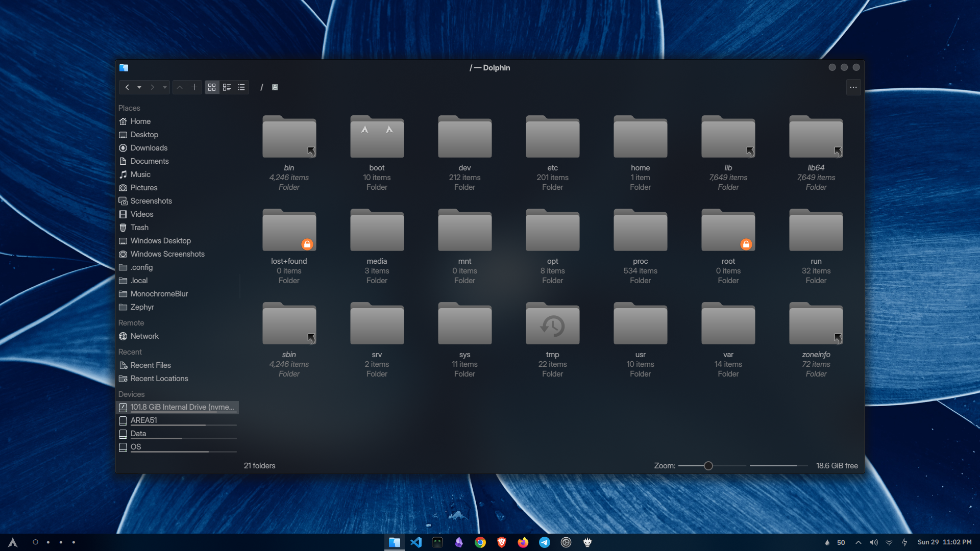Mount the AREA51 drive under Devices
Image resolution: width=980 pixels, height=551 pixels.
coord(143,420)
